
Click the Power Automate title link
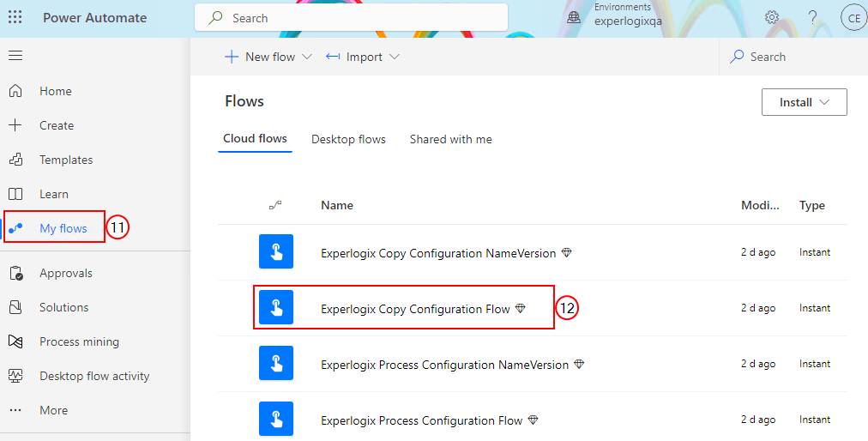tap(94, 18)
